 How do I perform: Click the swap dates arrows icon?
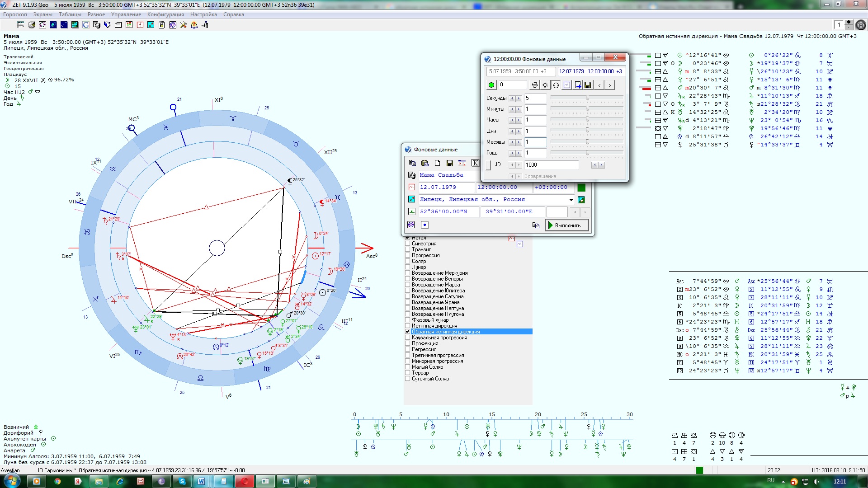(534, 85)
